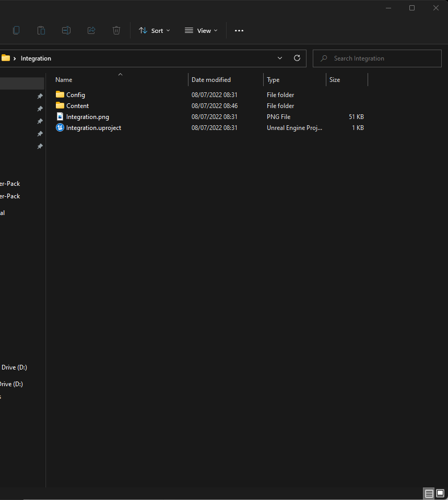Switch to details view layout toggle

[x=429, y=493]
